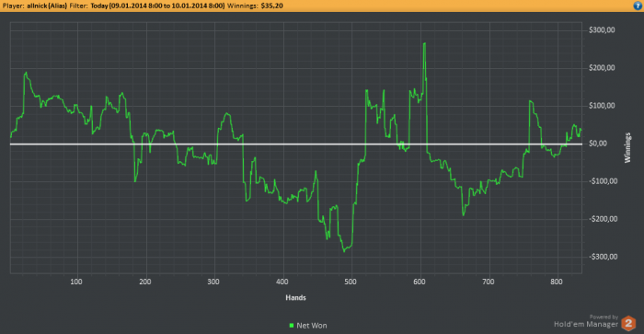
Task: Click the $300,00 y-axis label
Action: pyautogui.click(x=602, y=30)
